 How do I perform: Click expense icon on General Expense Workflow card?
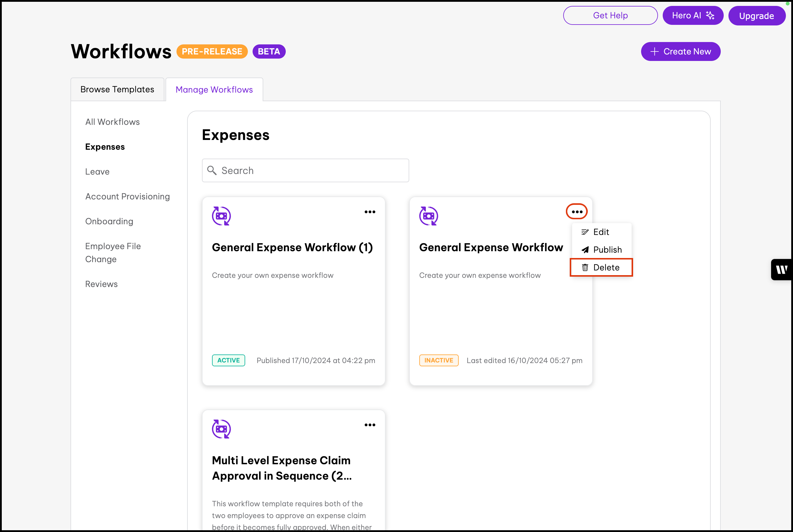[x=428, y=216]
